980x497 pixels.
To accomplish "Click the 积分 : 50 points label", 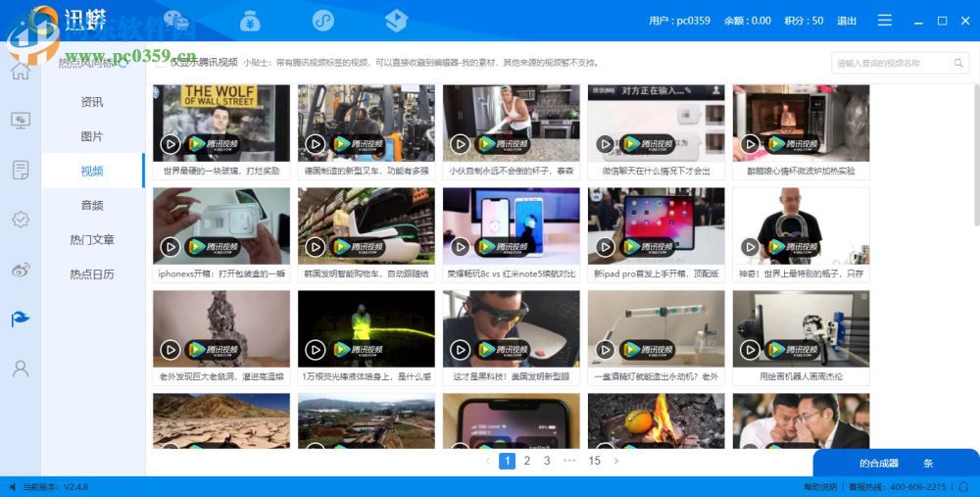I will (x=804, y=21).
